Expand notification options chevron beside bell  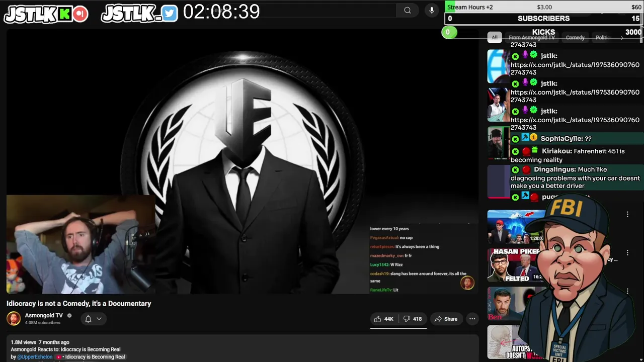click(x=99, y=319)
